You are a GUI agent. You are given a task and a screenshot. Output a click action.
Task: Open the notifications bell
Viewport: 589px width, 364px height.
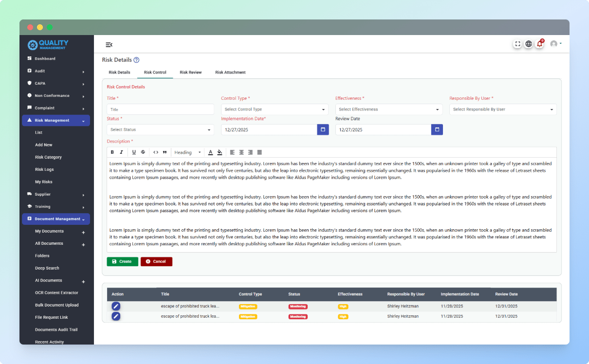(x=539, y=44)
